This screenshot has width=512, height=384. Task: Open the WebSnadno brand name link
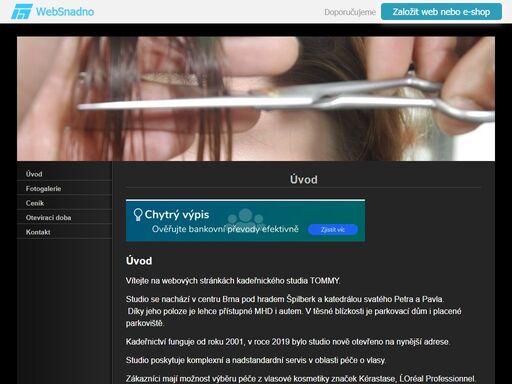pyautogui.click(x=65, y=12)
